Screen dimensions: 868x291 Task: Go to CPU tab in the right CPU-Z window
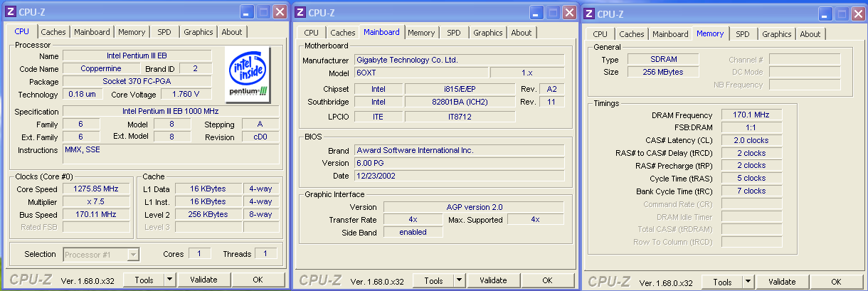tap(600, 34)
